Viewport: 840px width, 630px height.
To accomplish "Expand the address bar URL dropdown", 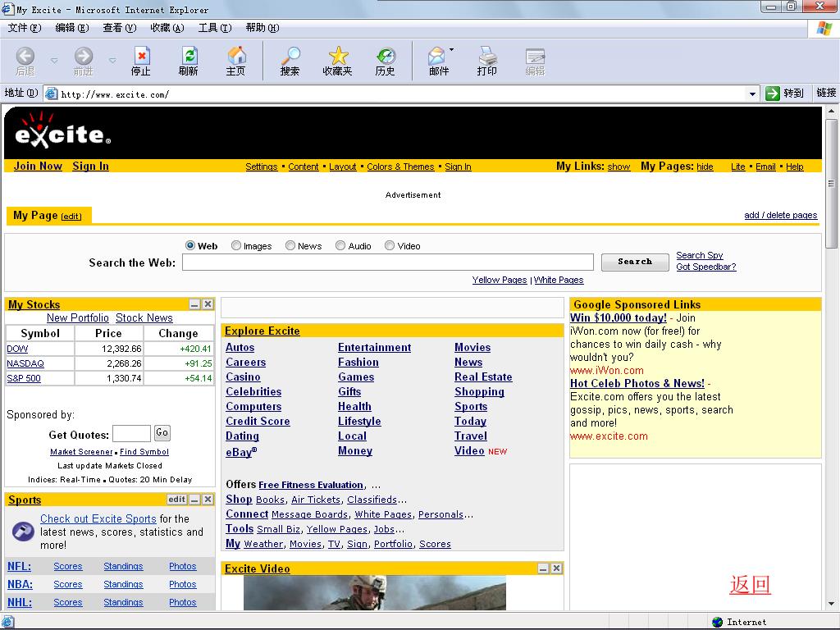I will coord(753,94).
